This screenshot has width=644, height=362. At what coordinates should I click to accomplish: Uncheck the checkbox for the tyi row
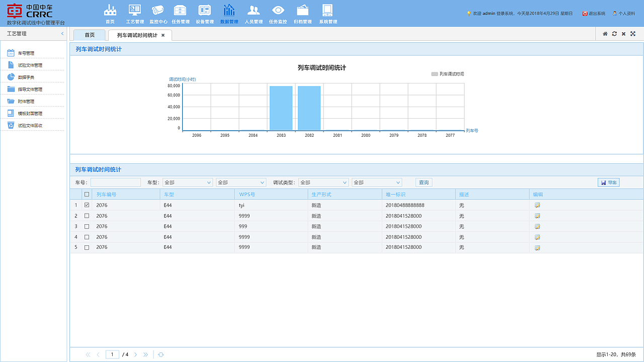click(x=87, y=205)
